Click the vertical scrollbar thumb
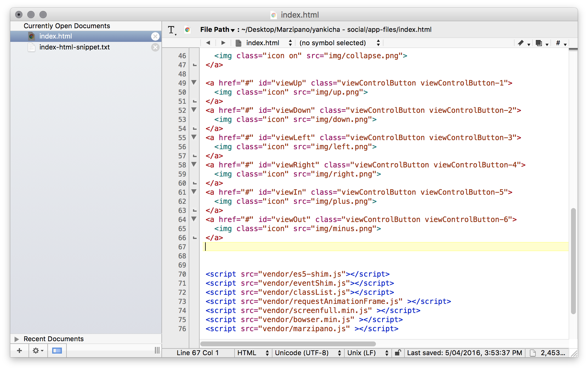Viewport: 588px width, 370px height. point(573,261)
